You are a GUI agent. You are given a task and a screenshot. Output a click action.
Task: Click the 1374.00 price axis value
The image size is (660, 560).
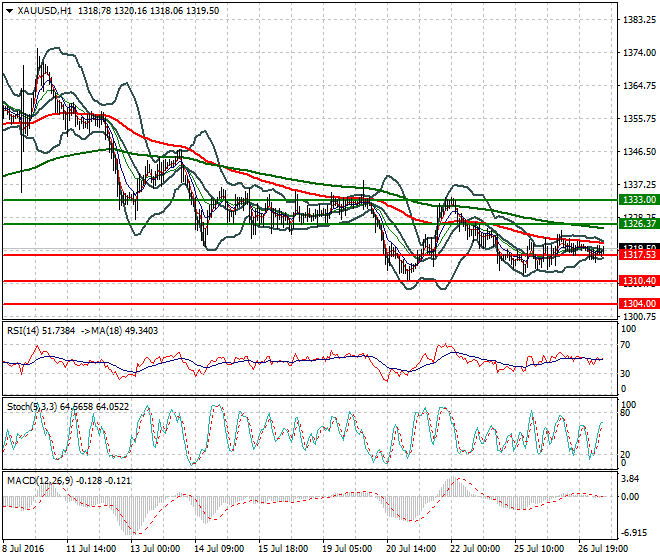[x=639, y=53]
